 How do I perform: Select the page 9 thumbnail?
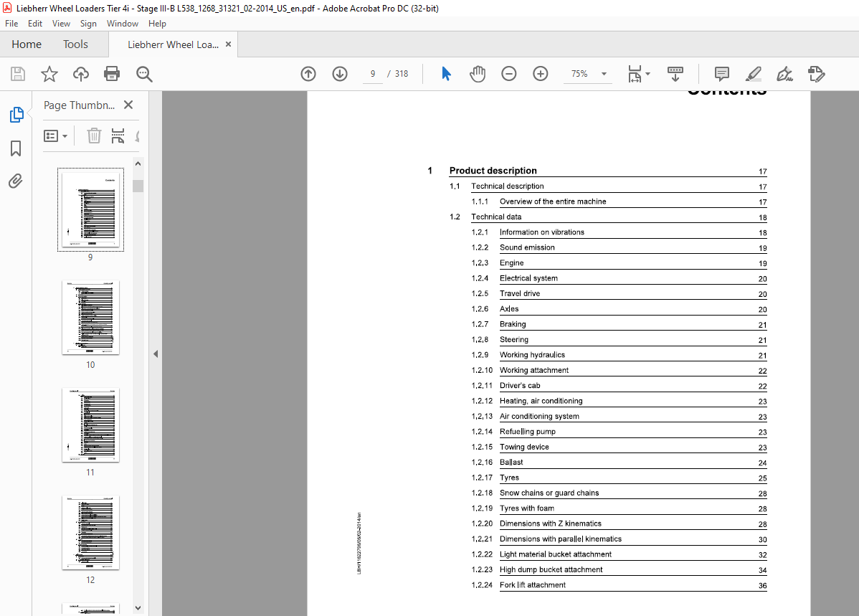[x=90, y=209]
